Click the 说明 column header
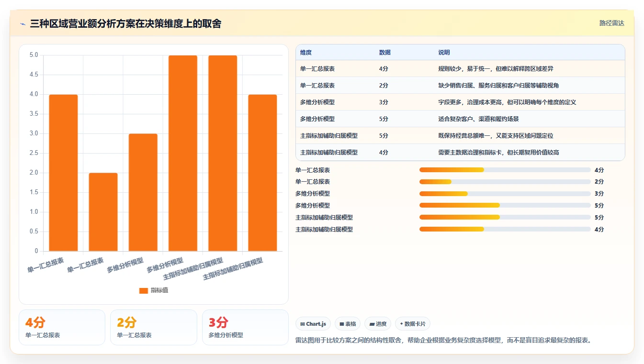 point(444,53)
